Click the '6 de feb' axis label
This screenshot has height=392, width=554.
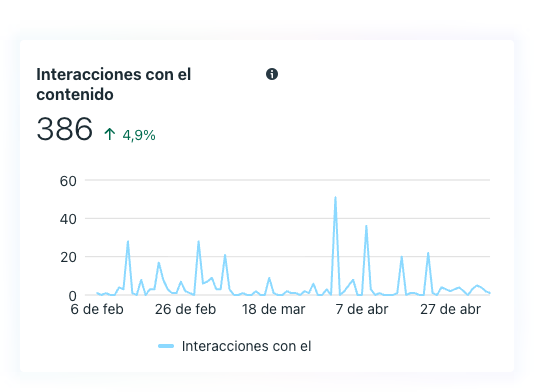pos(97,309)
